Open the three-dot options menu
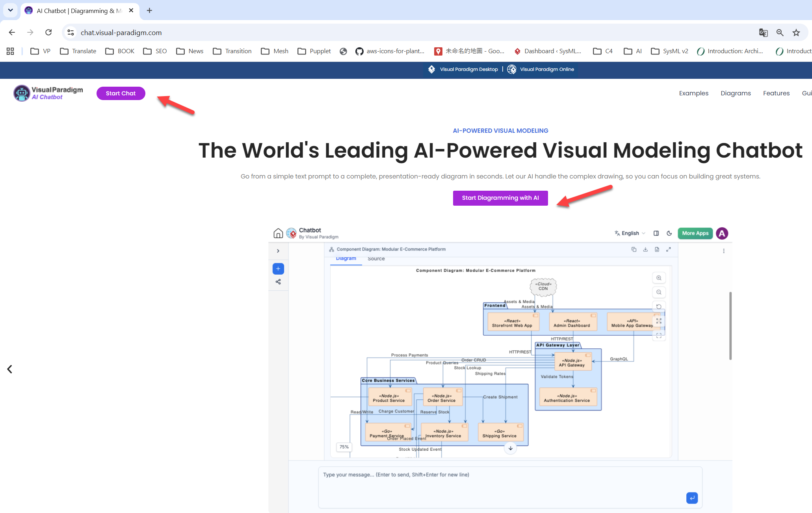This screenshot has width=812, height=513. point(724,251)
